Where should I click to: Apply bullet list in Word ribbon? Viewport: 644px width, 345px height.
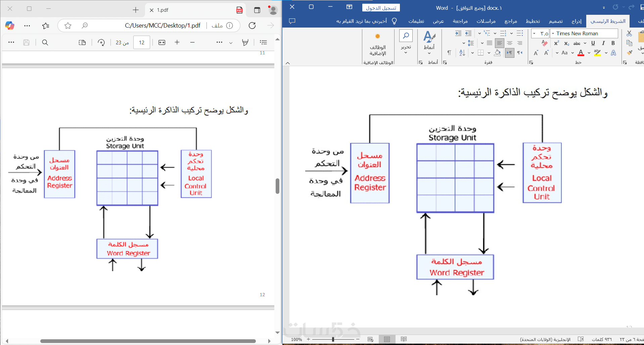coord(520,33)
